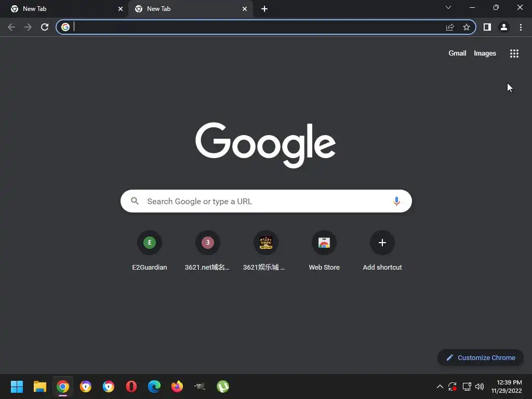The height and width of the screenshot is (399, 532).
Task: Switch to the first New Tab
Action: pos(64,9)
